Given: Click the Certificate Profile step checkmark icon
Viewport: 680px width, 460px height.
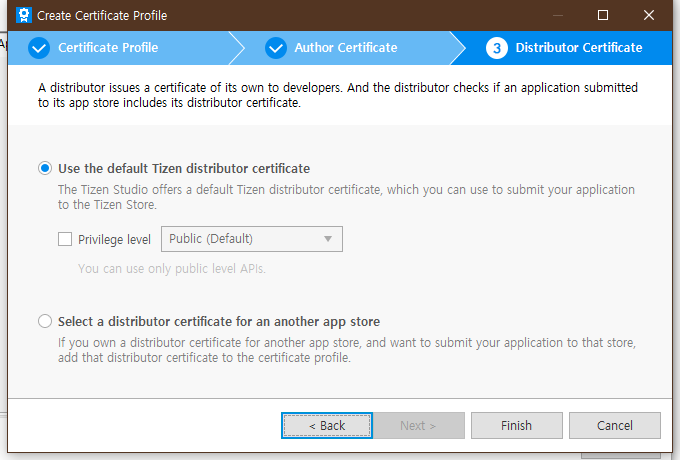Looking at the screenshot, I should tap(39, 48).
